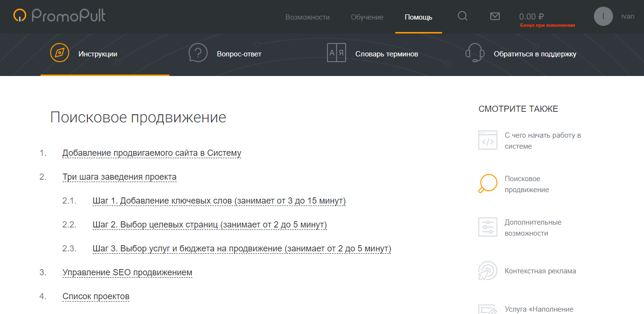Open search with the magnifier icon
Viewport: 644px width, 314px height.
click(x=462, y=16)
